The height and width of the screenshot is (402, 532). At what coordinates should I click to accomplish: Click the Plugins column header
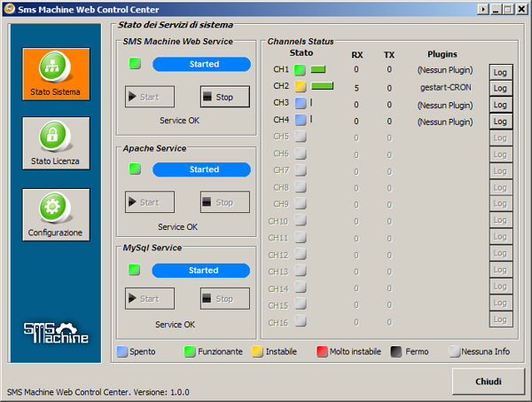442,54
